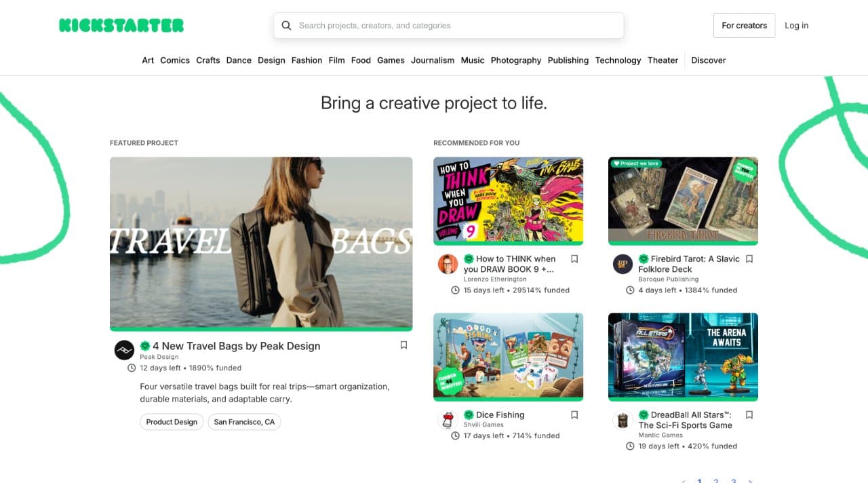Go to the Music category
This screenshot has height=483, width=868.
tap(473, 60)
